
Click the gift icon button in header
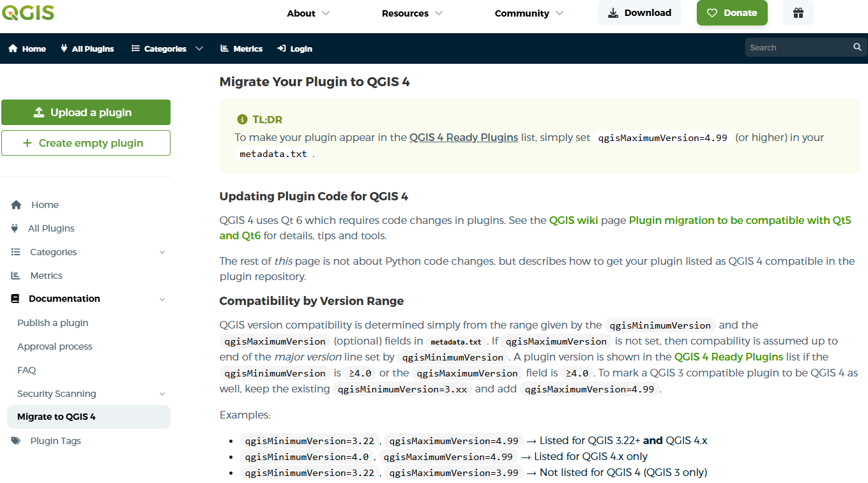tap(798, 13)
